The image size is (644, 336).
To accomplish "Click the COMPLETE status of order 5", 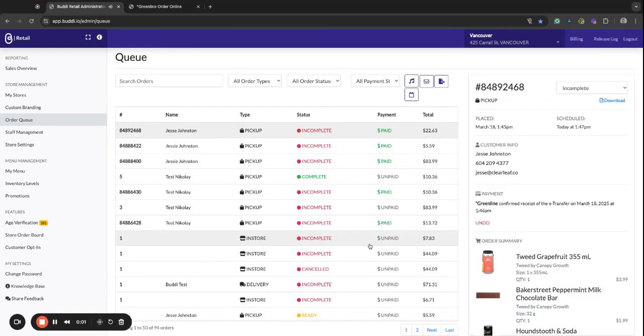I will (311, 177).
